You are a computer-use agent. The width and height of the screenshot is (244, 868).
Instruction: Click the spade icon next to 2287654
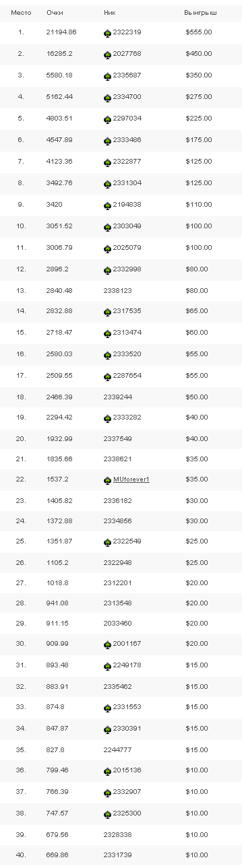click(108, 376)
